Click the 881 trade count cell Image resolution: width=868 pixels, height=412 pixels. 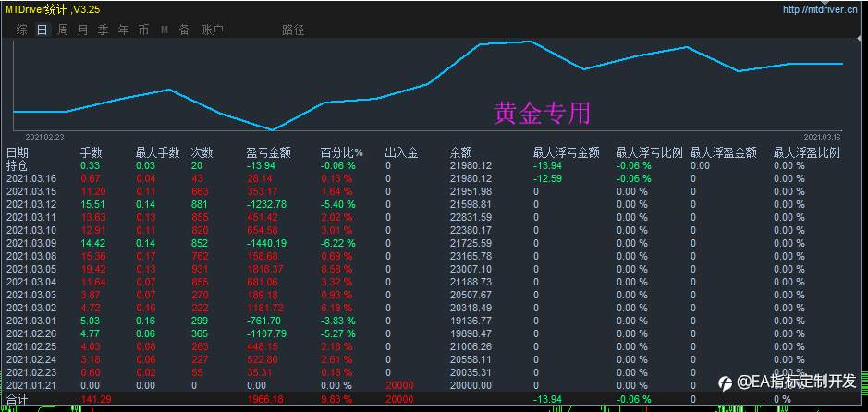pyautogui.click(x=200, y=204)
